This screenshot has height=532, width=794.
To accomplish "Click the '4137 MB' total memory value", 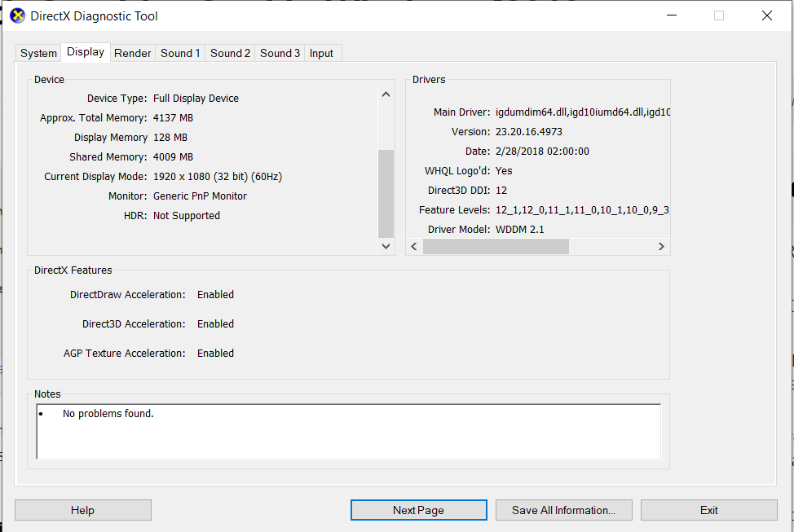I will (173, 118).
